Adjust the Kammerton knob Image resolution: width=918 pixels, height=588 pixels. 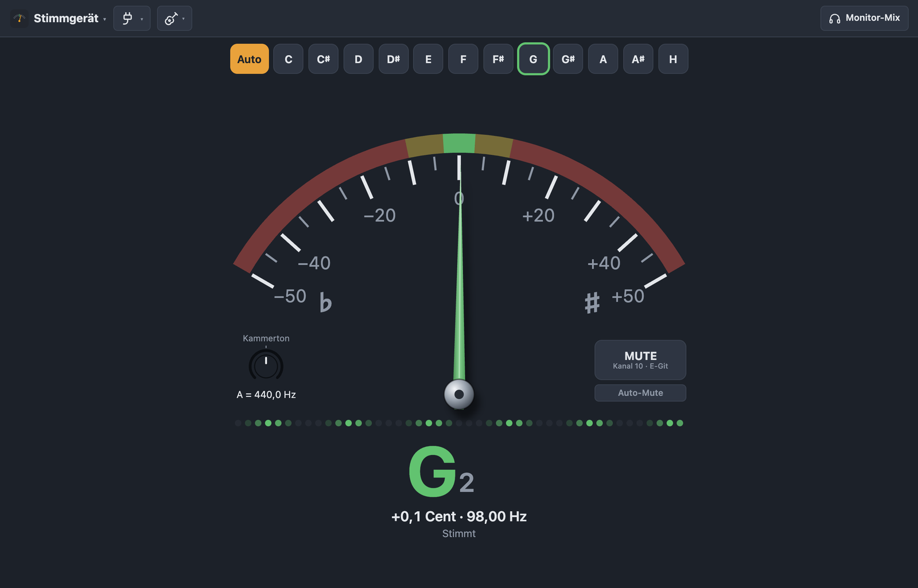(266, 365)
